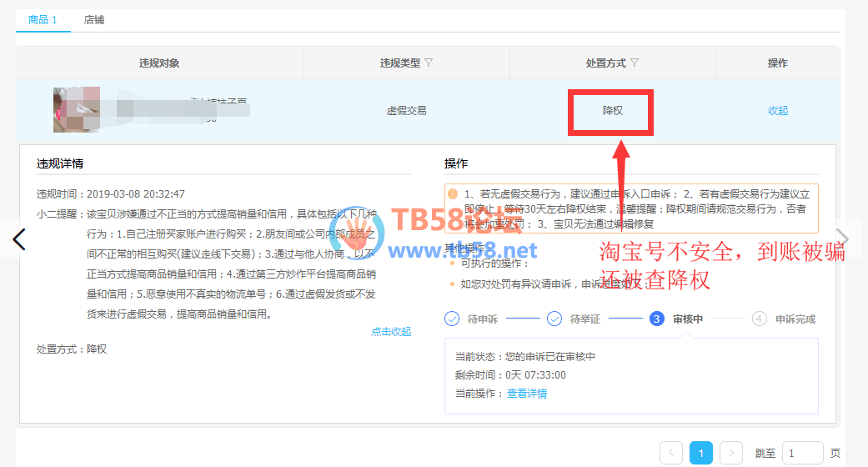Switch to the 商品 tab
This screenshot has height=467, width=868.
tap(43, 20)
